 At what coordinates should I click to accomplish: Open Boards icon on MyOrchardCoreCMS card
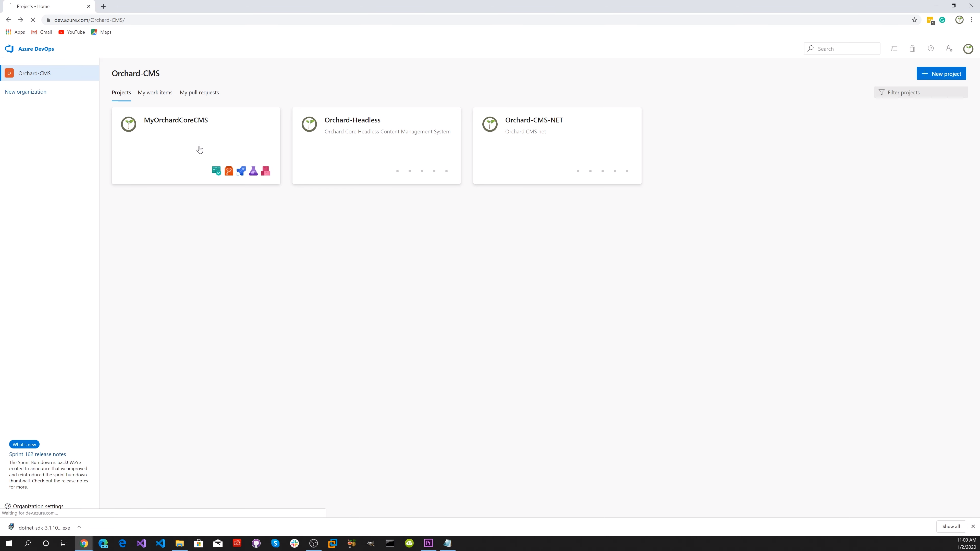(x=216, y=171)
